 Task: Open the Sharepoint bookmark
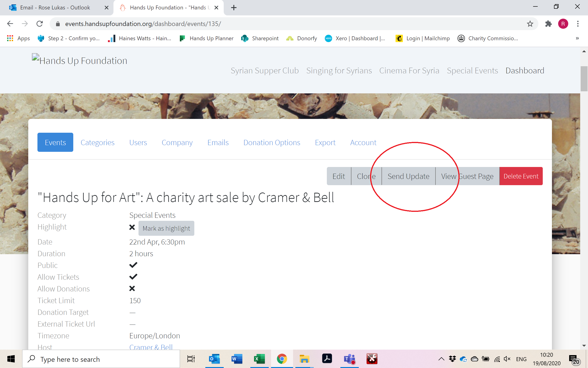pos(260,38)
